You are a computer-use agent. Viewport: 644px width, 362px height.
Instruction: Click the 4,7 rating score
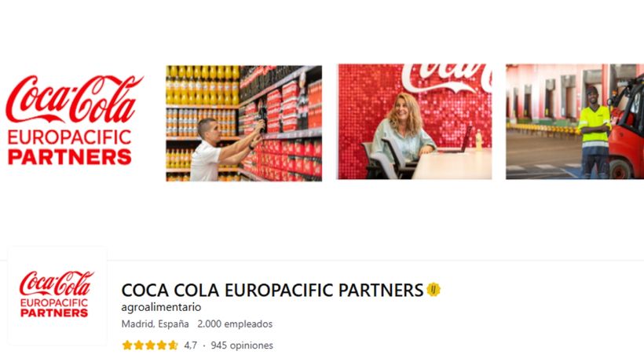(x=191, y=346)
